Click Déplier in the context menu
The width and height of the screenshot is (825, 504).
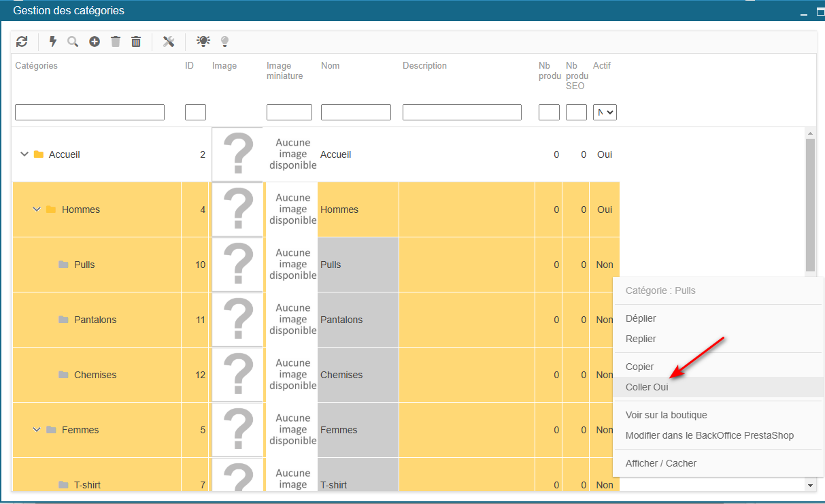point(641,318)
